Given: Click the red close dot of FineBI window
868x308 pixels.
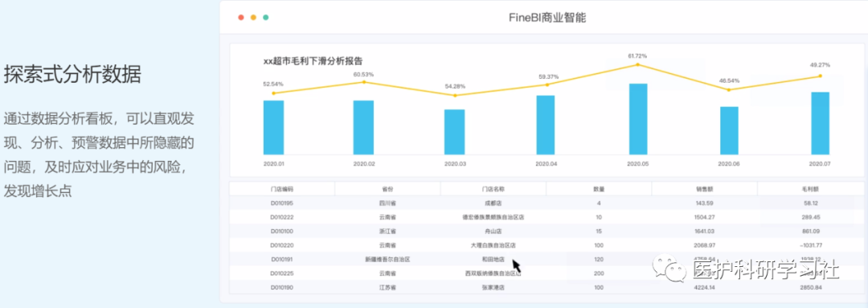Looking at the screenshot, I should 241,18.
